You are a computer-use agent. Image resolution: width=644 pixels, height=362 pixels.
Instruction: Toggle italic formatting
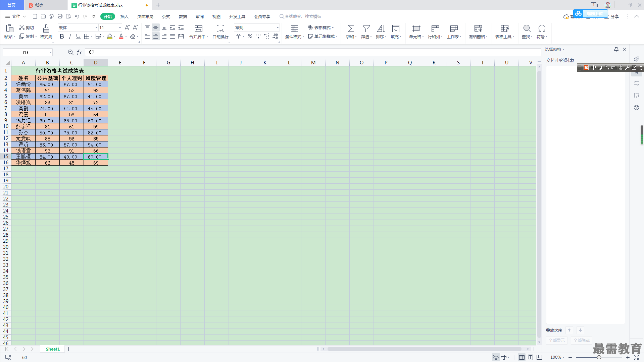coord(70,37)
